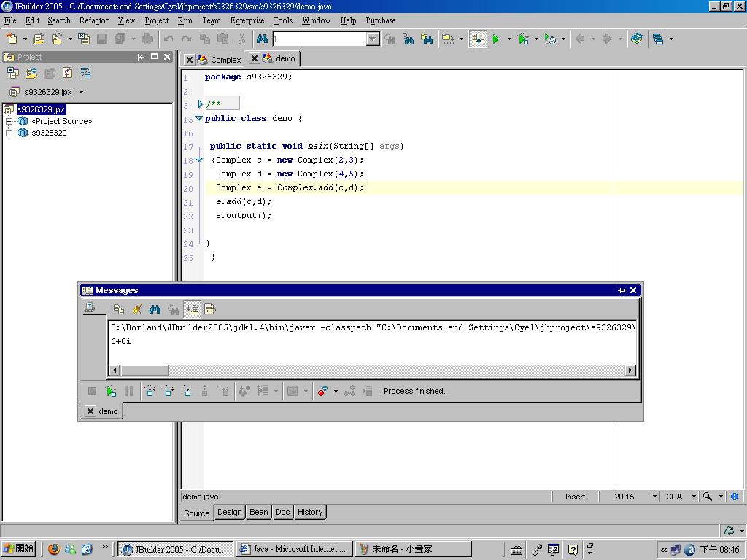Screen dimensions: 747x560
Task: Switch to the Bean view tab
Action: click(x=259, y=512)
